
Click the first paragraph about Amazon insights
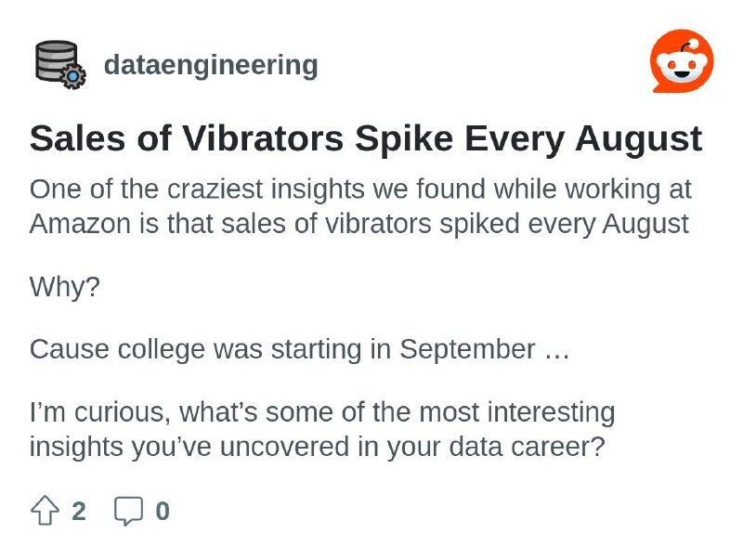coord(360,206)
